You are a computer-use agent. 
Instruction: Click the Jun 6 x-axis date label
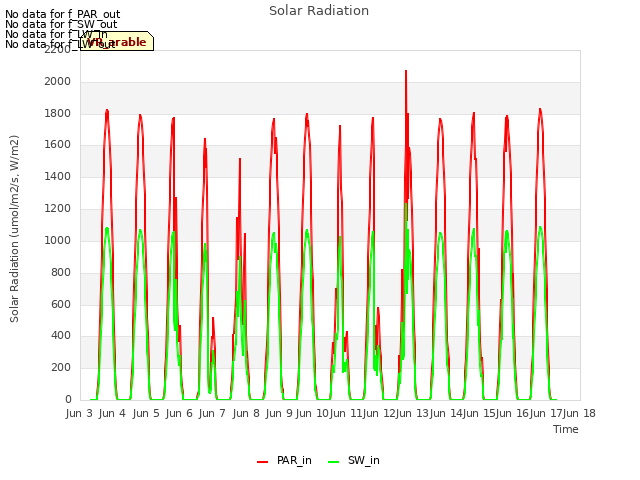(179, 413)
